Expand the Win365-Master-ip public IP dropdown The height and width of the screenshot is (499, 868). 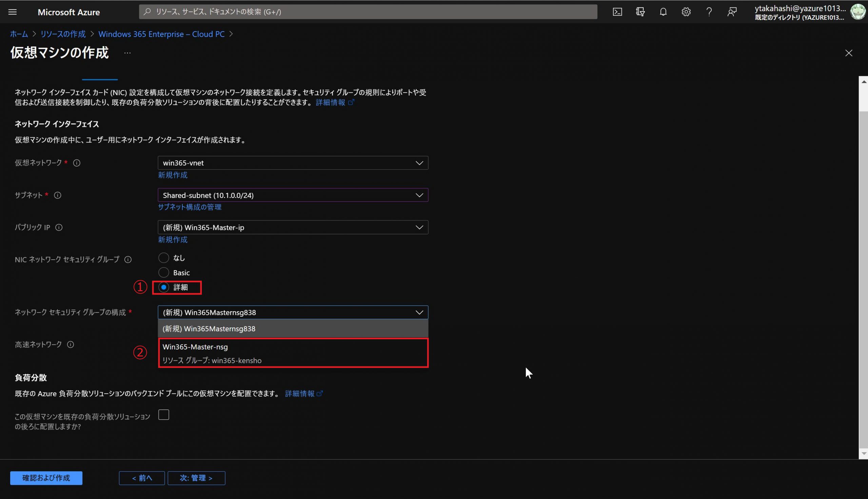[x=293, y=227]
